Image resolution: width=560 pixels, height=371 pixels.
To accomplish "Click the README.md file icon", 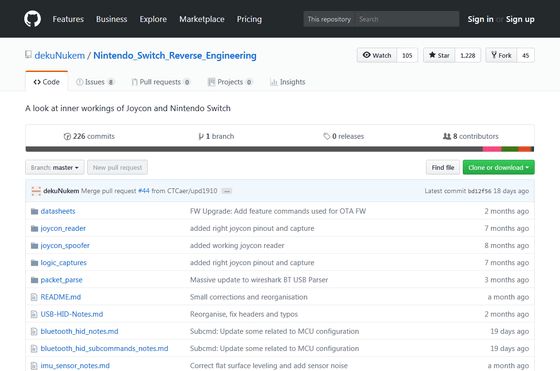I will tap(34, 297).
